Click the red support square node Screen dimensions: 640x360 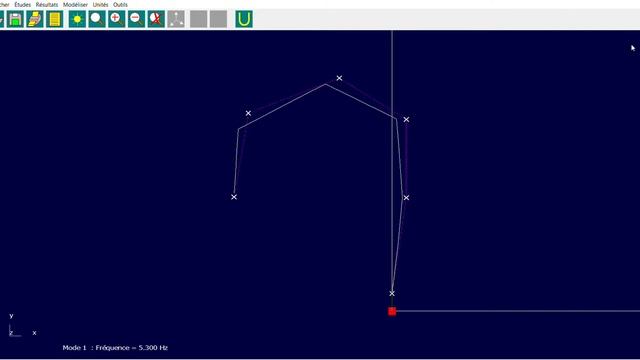pyautogui.click(x=392, y=311)
